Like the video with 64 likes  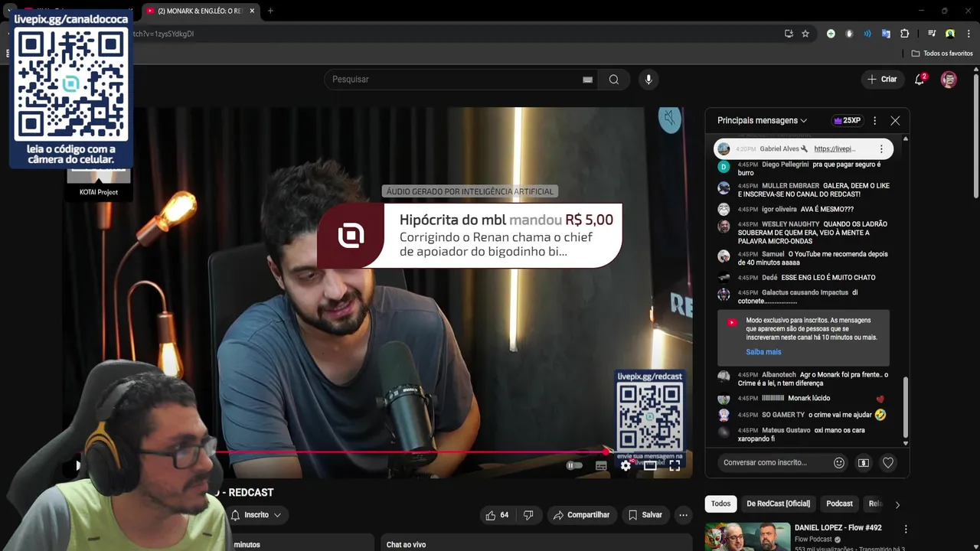497,515
